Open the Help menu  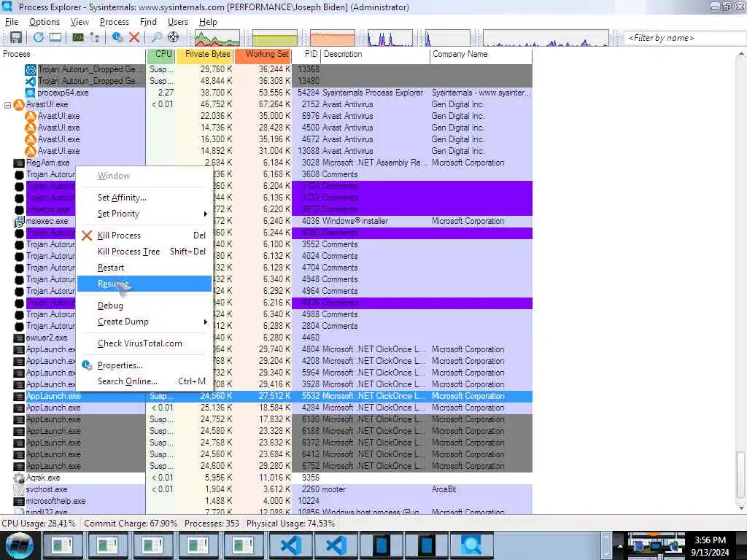coord(208,22)
